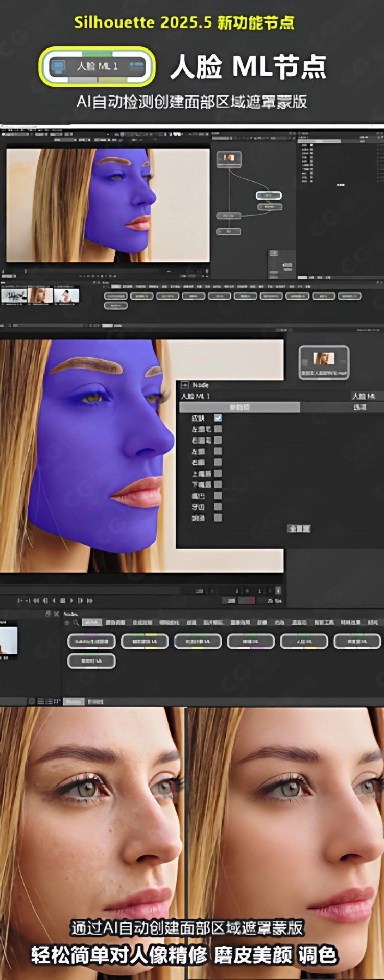Enable the second checkbox in the parameters list
The width and height of the screenshot is (384, 980).
218,429
